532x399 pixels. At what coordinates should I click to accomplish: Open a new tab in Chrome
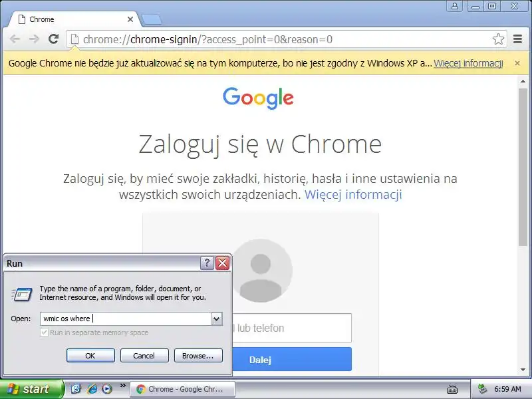pos(152,20)
